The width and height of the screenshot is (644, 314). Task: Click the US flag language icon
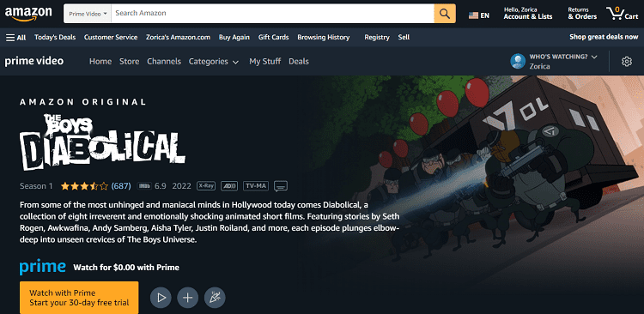click(473, 15)
